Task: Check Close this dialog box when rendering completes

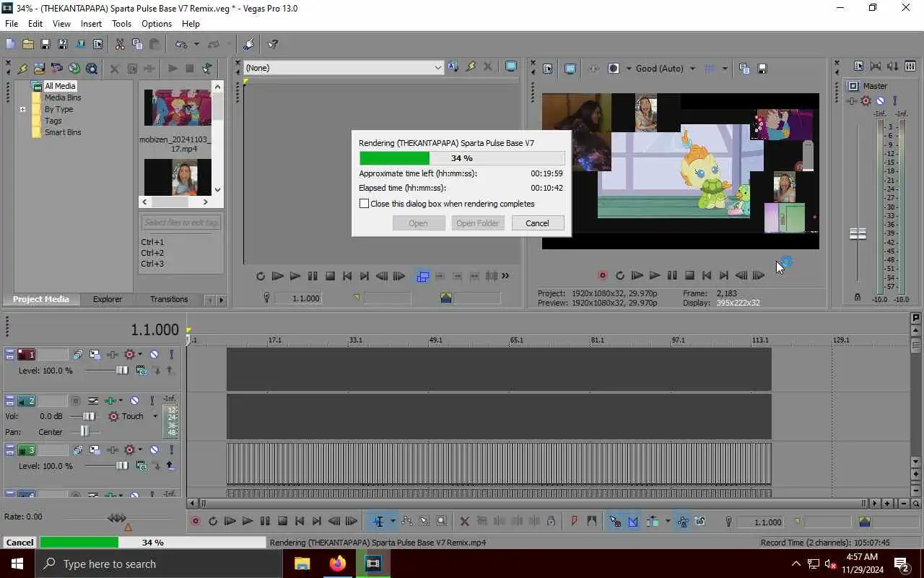Action: coord(364,204)
